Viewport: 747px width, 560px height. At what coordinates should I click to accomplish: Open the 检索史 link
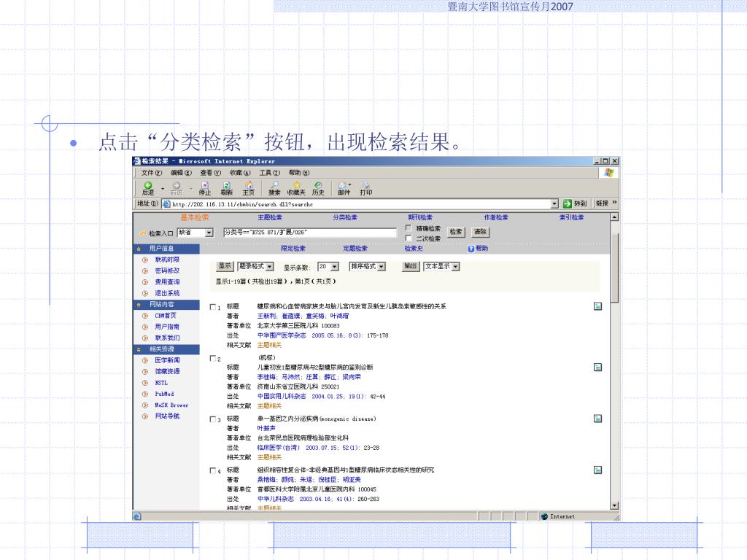(x=414, y=249)
